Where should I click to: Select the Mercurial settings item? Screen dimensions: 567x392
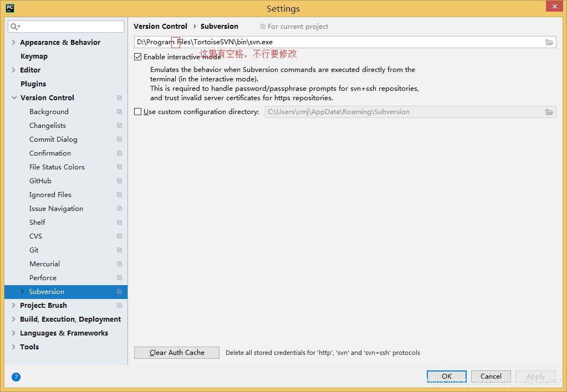[44, 264]
